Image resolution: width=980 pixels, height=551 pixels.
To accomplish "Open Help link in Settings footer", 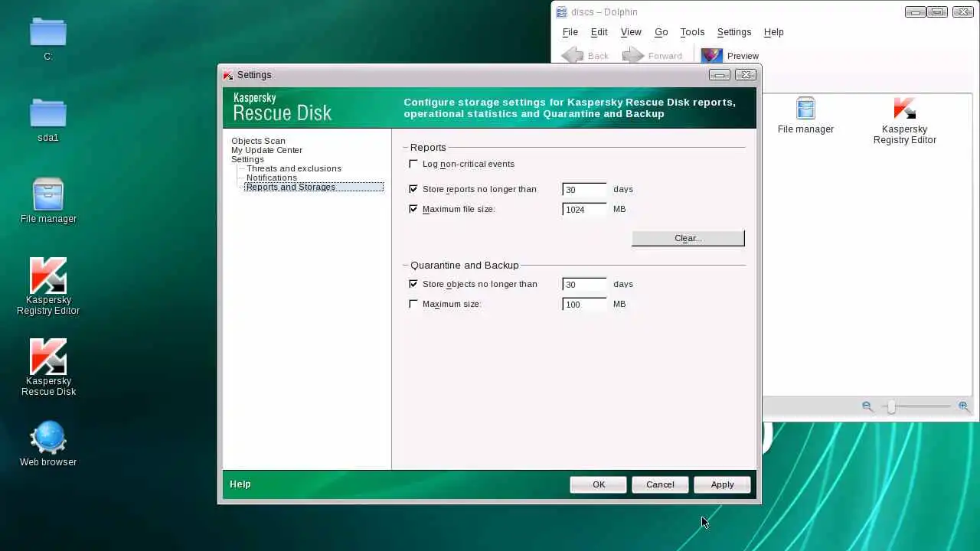I will coord(240,484).
